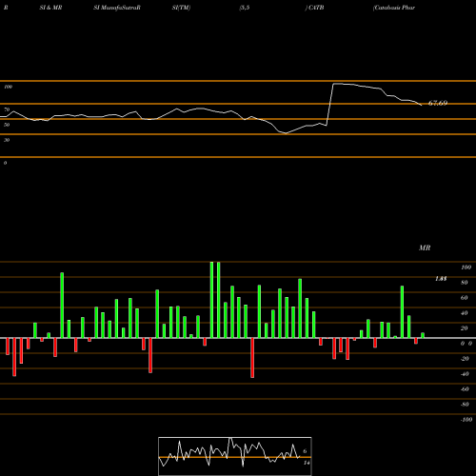Click the 50 level label on RSI axis
The image size is (476, 476).
[7, 125]
